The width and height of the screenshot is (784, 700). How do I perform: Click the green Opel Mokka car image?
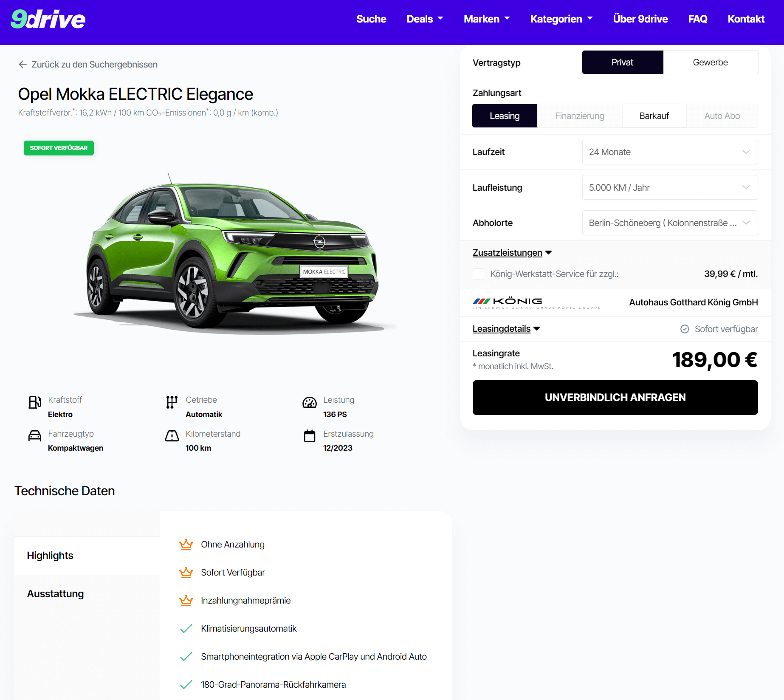pyautogui.click(x=234, y=254)
